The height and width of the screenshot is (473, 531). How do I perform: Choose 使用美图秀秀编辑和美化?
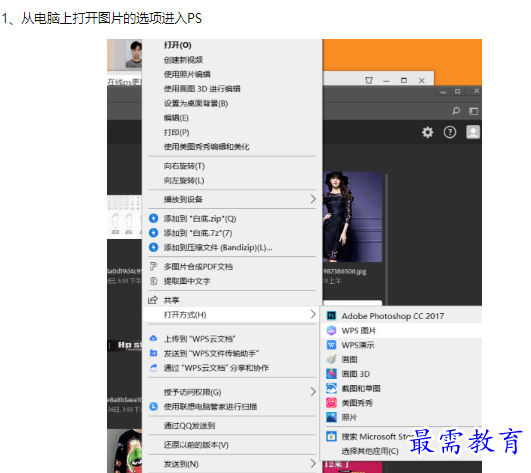206,147
